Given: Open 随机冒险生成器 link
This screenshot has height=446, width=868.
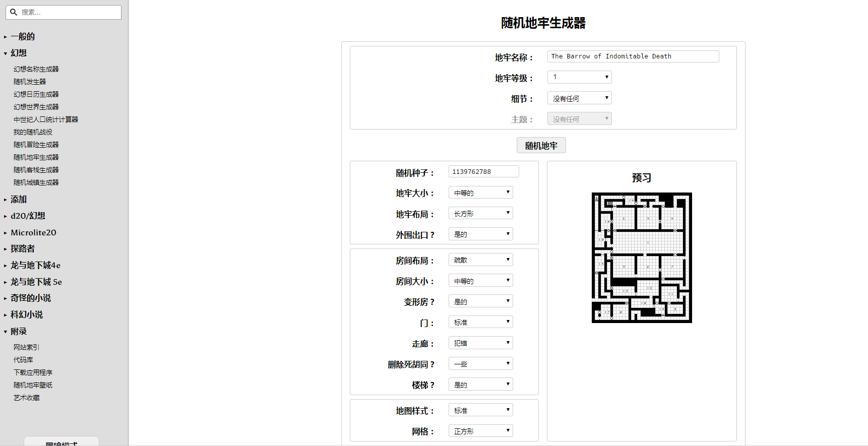Looking at the screenshot, I should coord(36,145).
